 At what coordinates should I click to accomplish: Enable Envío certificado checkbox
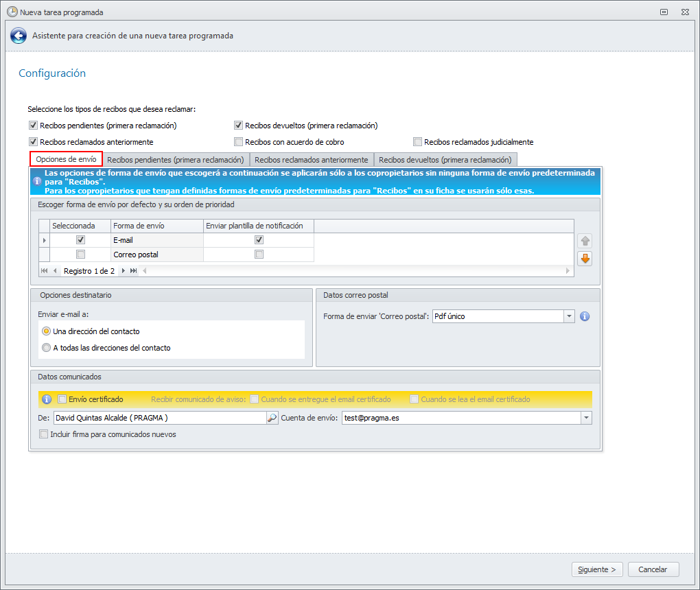62,399
